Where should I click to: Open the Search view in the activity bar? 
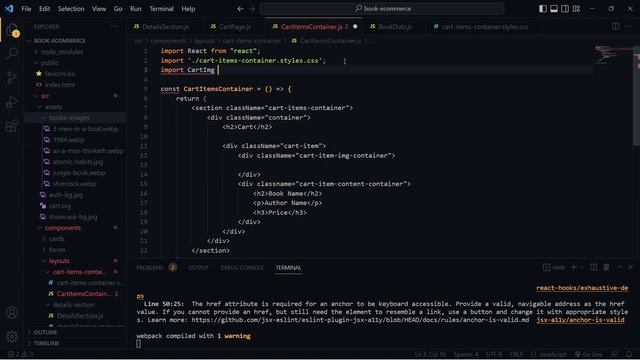click(x=12, y=53)
